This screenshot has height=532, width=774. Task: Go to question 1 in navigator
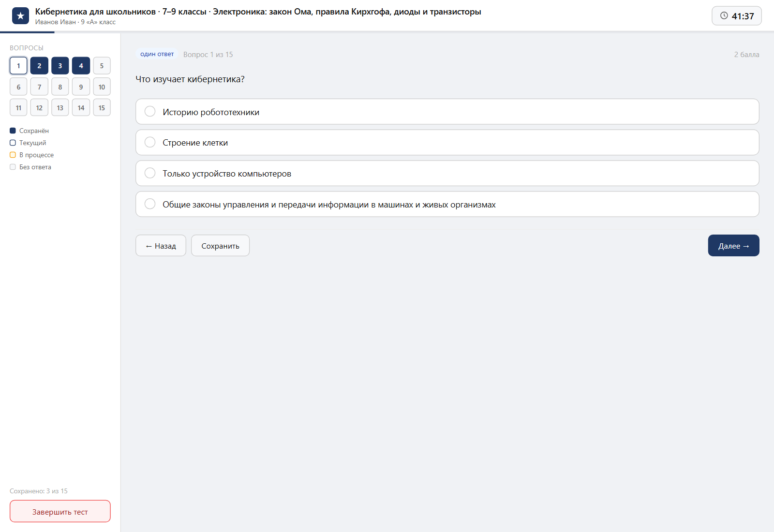click(x=18, y=66)
